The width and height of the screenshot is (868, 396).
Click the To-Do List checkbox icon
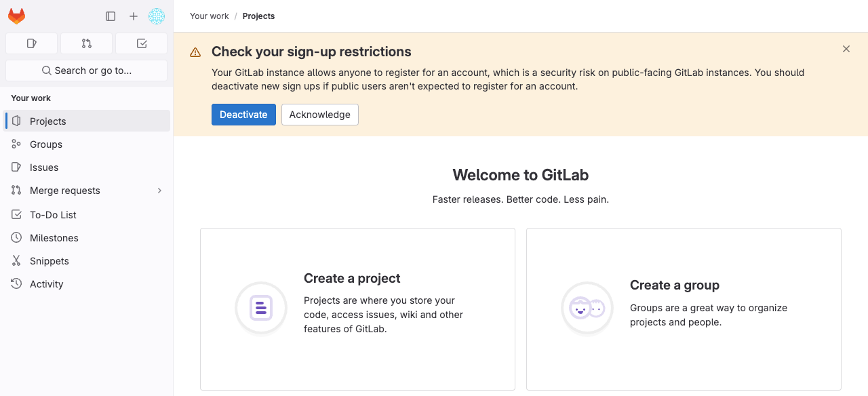tap(16, 215)
